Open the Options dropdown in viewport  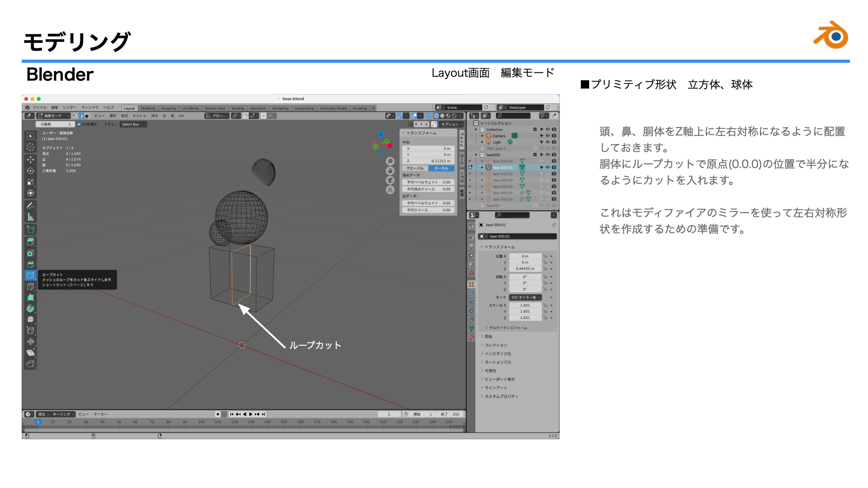coord(452,124)
